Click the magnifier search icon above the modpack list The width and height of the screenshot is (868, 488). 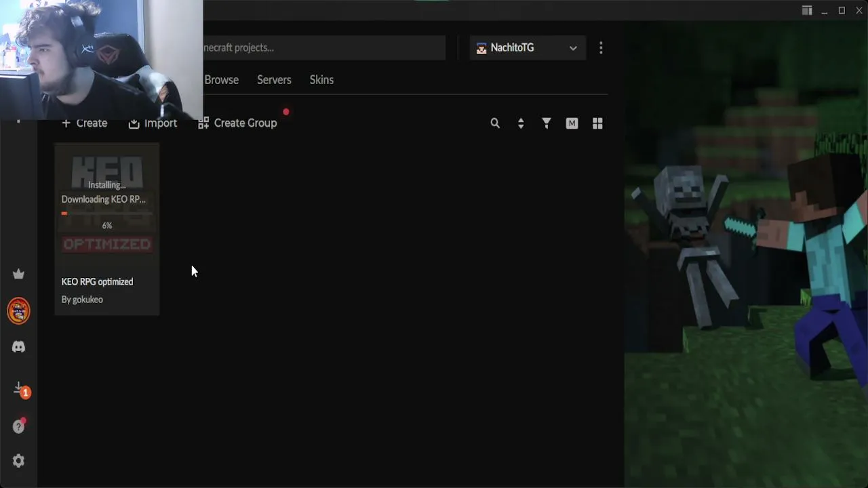(495, 123)
